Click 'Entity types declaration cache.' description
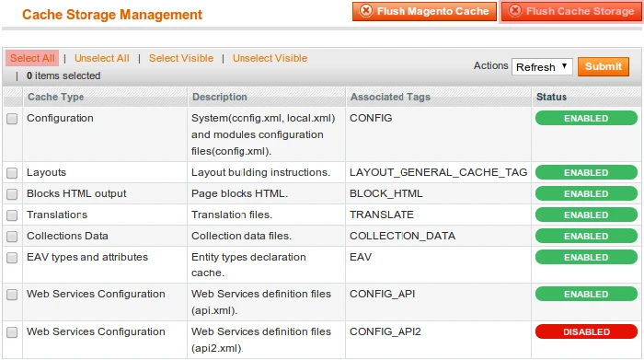Viewport: 644px width, 360px height. (x=248, y=265)
